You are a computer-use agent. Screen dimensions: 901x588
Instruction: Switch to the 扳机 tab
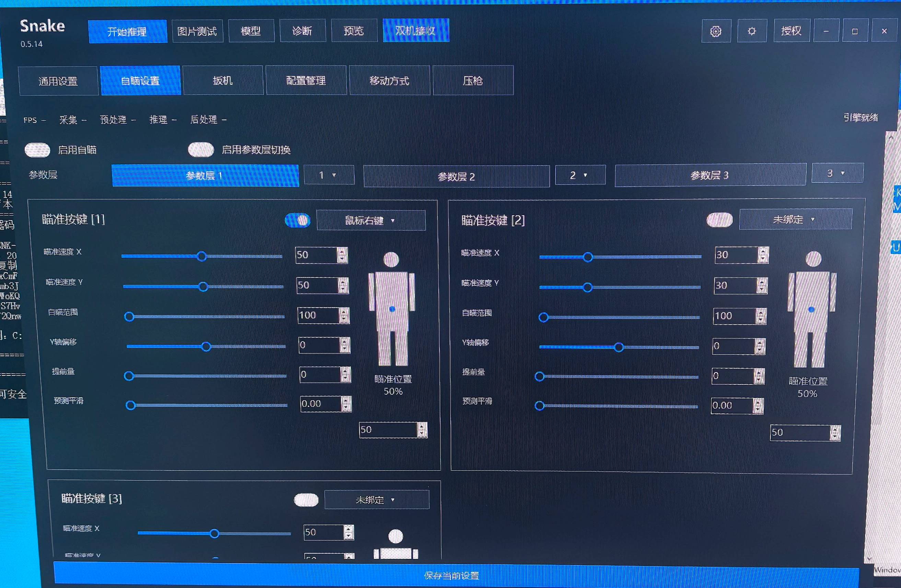click(223, 80)
